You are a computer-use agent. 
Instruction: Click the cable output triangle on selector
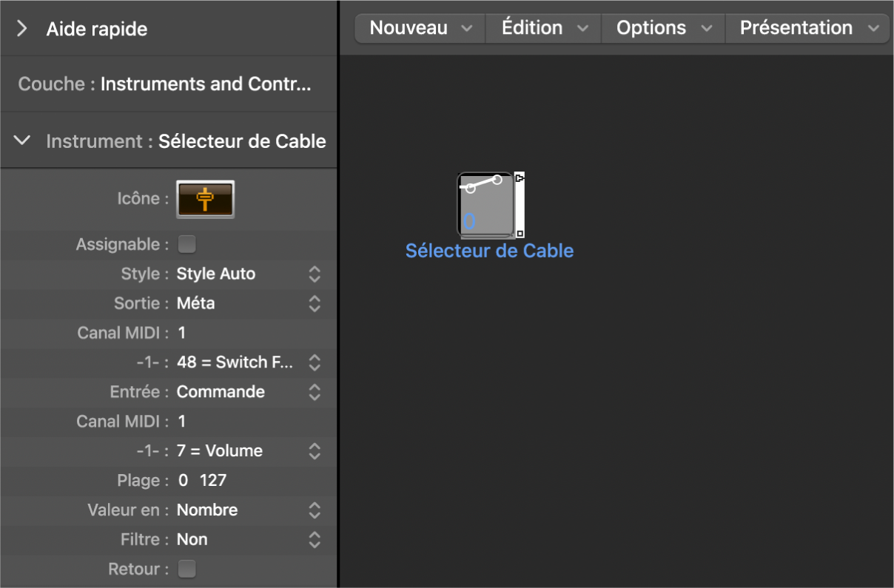(520, 178)
